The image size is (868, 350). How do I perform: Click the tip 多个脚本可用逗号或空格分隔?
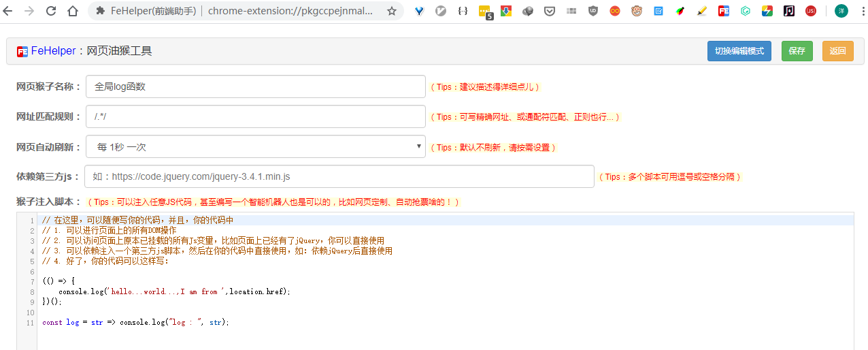tap(669, 177)
